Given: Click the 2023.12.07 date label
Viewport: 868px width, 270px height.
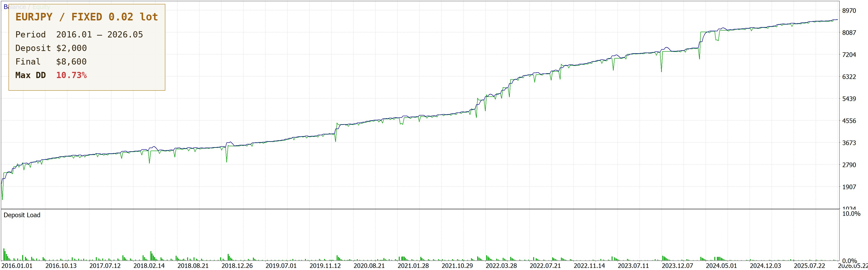Looking at the screenshot, I should click(677, 266).
